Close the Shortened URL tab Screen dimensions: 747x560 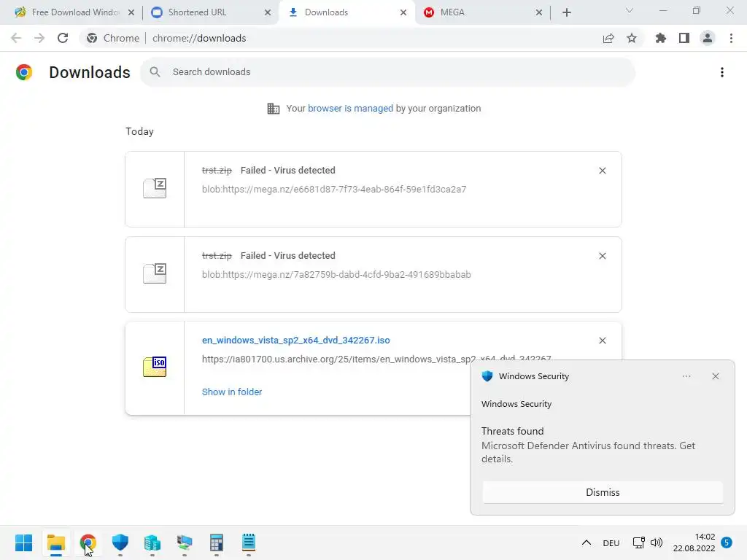point(268,12)
